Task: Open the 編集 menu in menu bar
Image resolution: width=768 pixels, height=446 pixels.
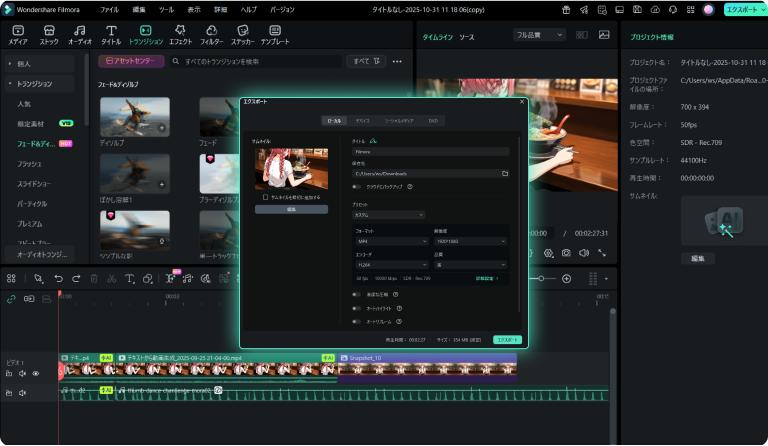Action: point(139,9)
